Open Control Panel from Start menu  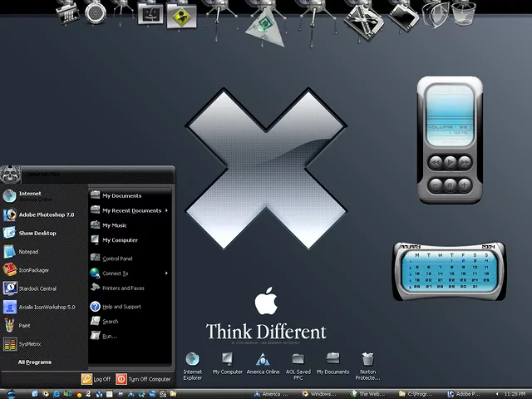click(117, 259)
